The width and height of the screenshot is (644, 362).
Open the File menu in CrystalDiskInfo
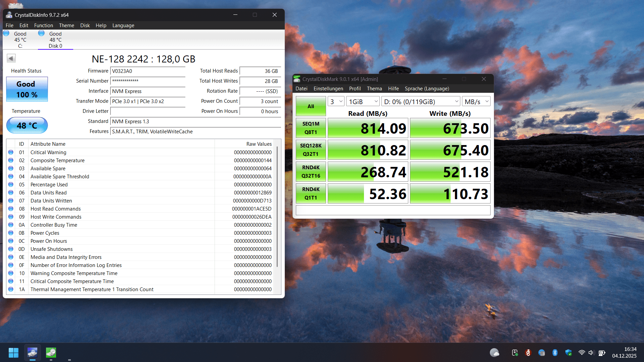(9, 26)
